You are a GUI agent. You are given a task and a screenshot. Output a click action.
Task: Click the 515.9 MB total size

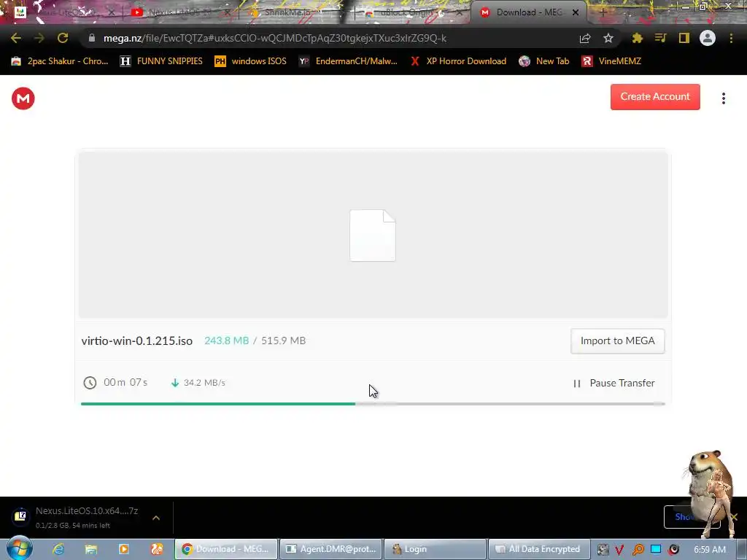coord(284,341)
